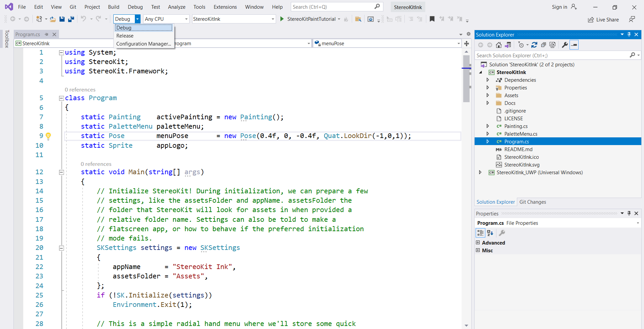Click the toolbar bookmark icon
Image resolution: width=644 pixels, height=329 pixels.
click(x=432, y=19)
